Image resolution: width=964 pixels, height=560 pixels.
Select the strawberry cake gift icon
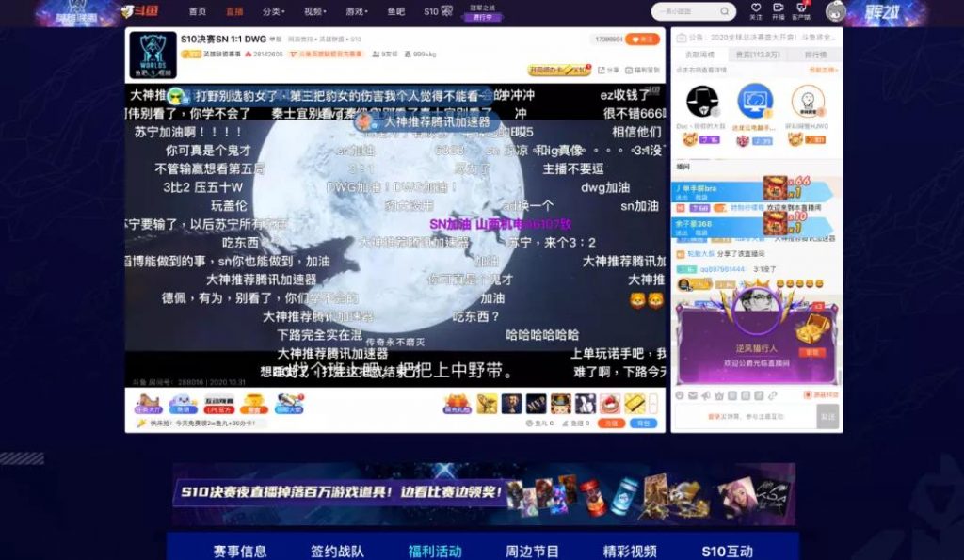click(x=610, y=404)
